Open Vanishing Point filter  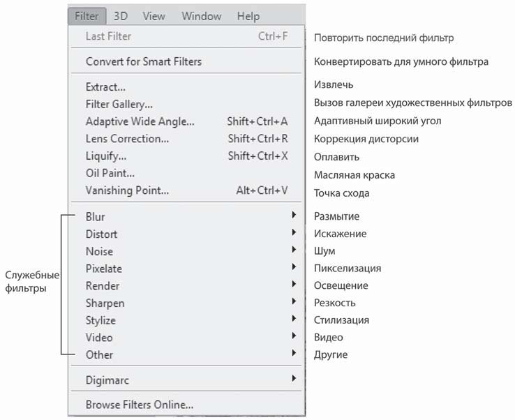pos(127,190)
